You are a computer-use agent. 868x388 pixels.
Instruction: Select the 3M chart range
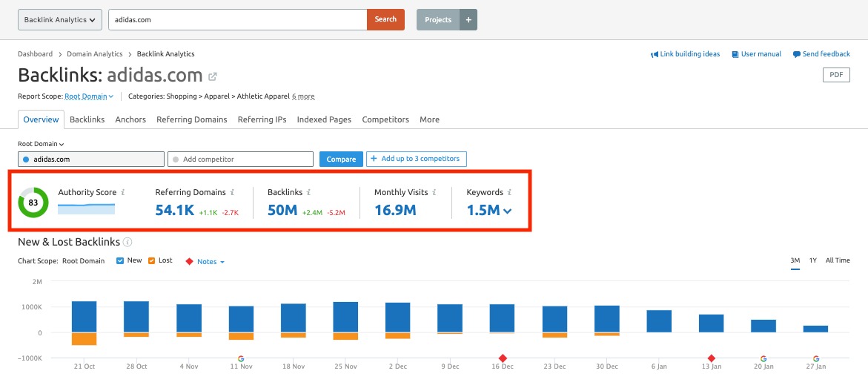795,260
